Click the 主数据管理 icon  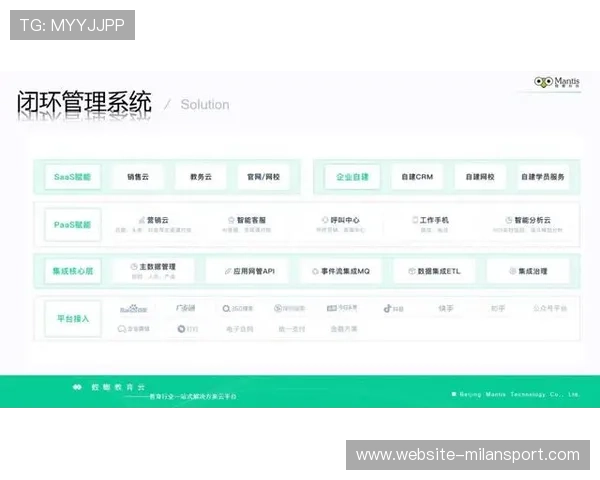(x=134, y=266)
